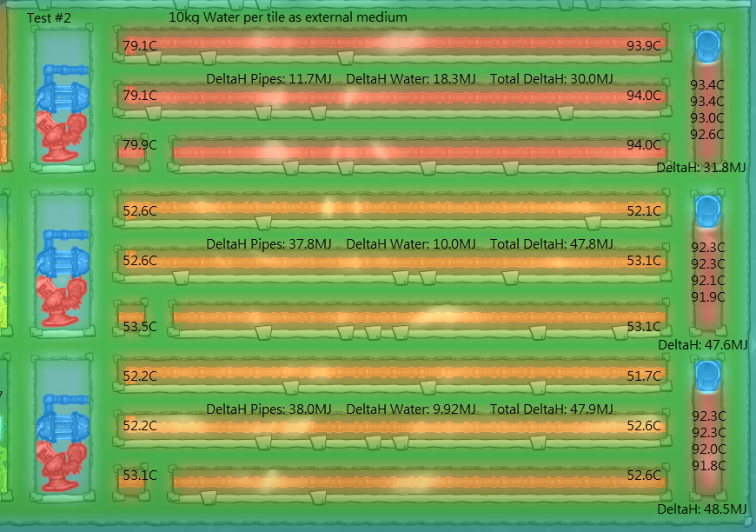Click the blue machine left of the 52.6C pipes
Screen dimensions: 756x532
pyautogui.click(x=63, y=254)
